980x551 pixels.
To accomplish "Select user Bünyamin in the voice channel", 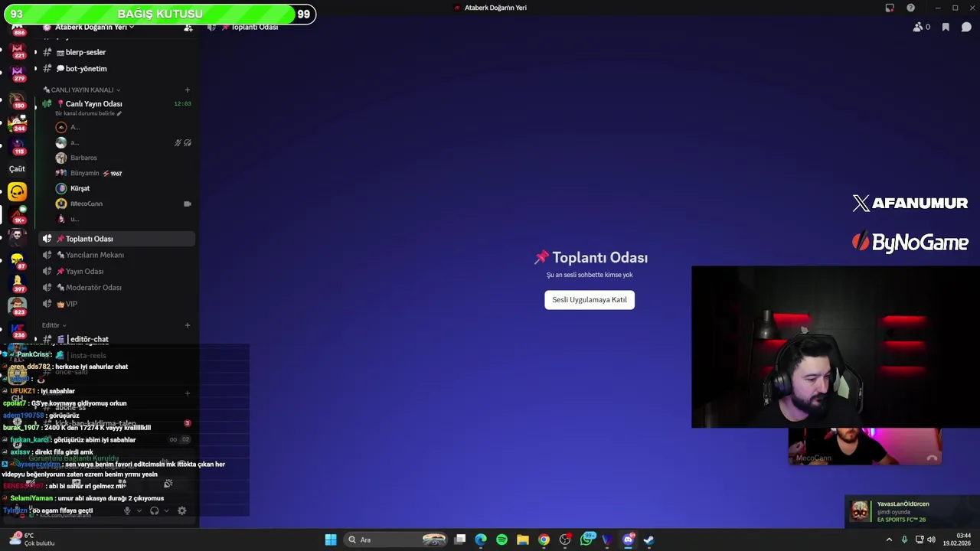I will click(x=85, y=173).
